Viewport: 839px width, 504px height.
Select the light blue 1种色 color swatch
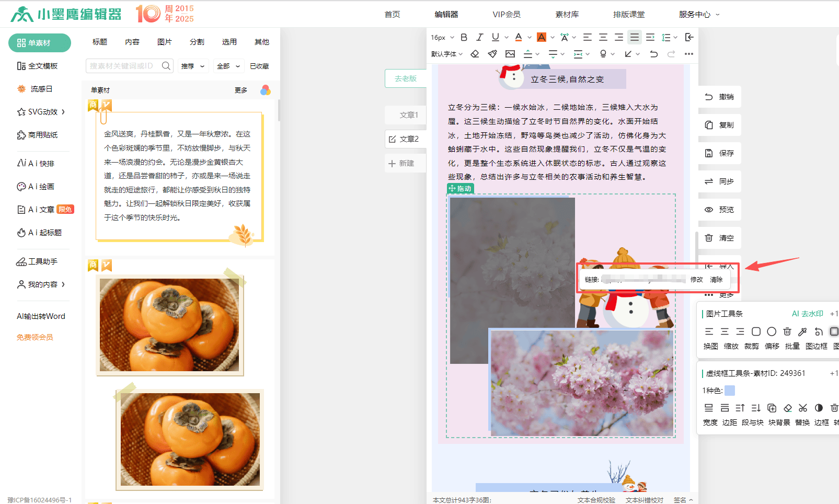[730, 391]
